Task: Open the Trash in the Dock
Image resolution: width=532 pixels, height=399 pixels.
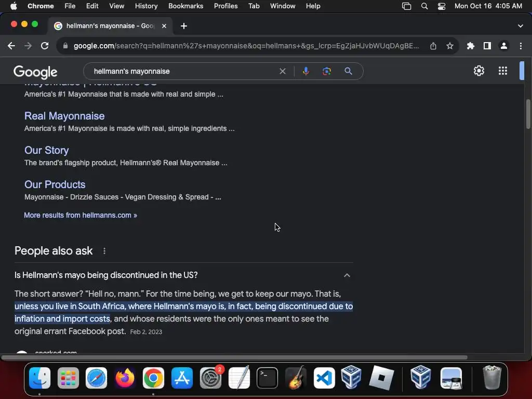Action: pyautogui.click(x=492, y=377)
